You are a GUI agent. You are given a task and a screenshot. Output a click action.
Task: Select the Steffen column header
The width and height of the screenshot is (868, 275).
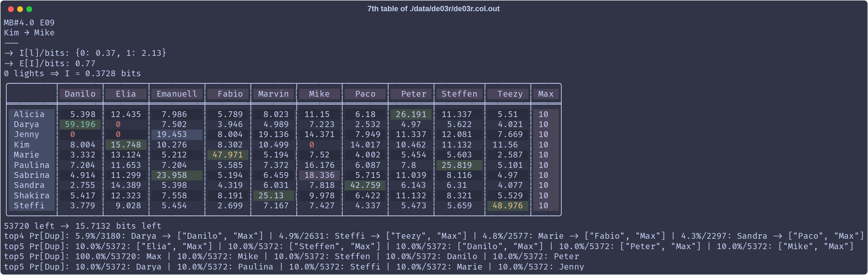click(x=459, y=94)
